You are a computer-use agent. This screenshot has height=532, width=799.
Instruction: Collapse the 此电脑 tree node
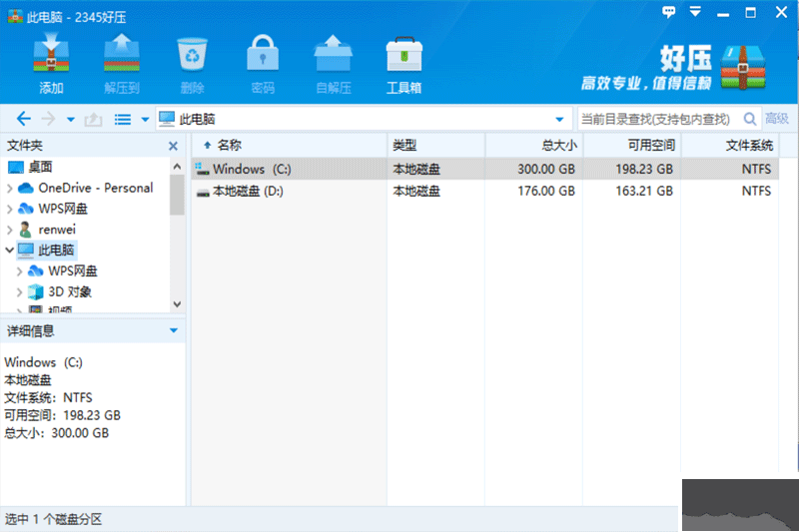[x=10, y=250]
